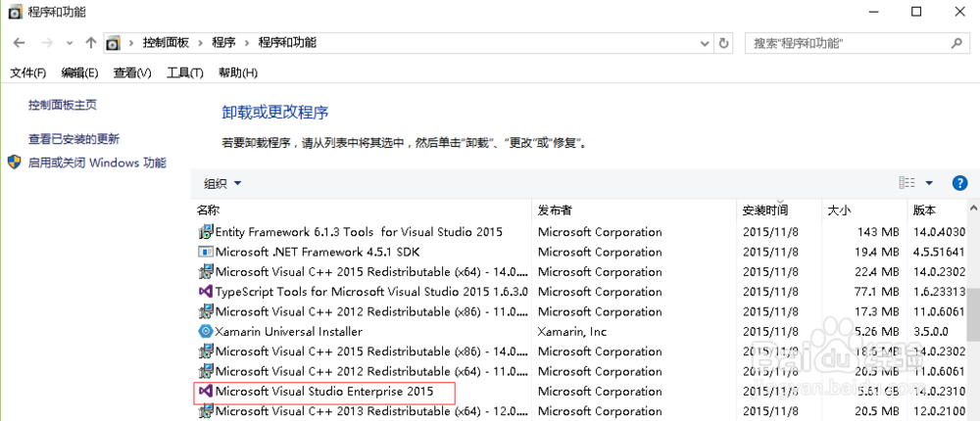Click the version 3.5.0.0 cell
The width and height of the screenshot is (980, 421).
coord(930,332)
